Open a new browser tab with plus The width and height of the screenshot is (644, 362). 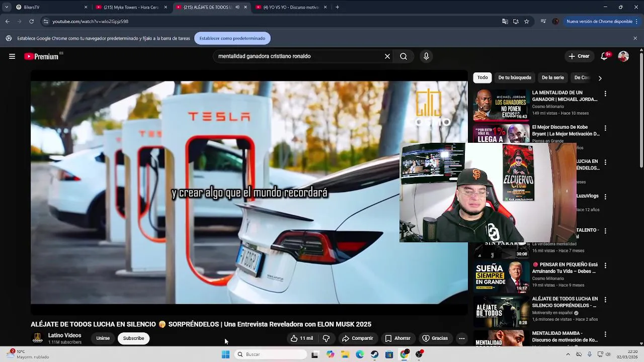pos(337,7)
